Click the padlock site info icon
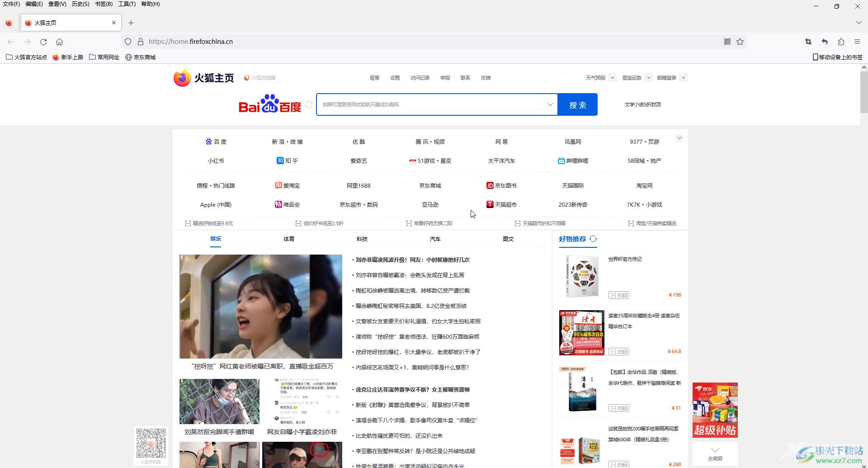 [x=141, y=42]
